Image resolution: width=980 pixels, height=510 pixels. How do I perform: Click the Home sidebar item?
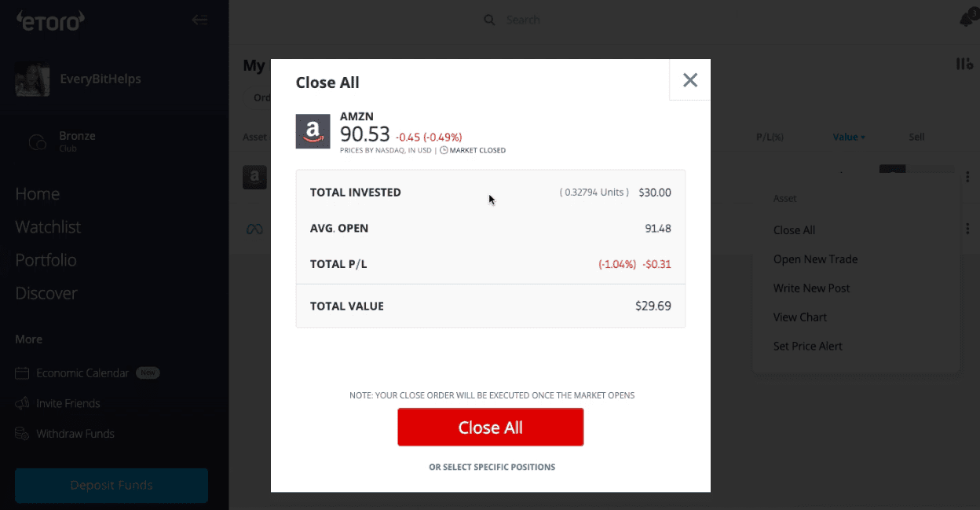36,193
